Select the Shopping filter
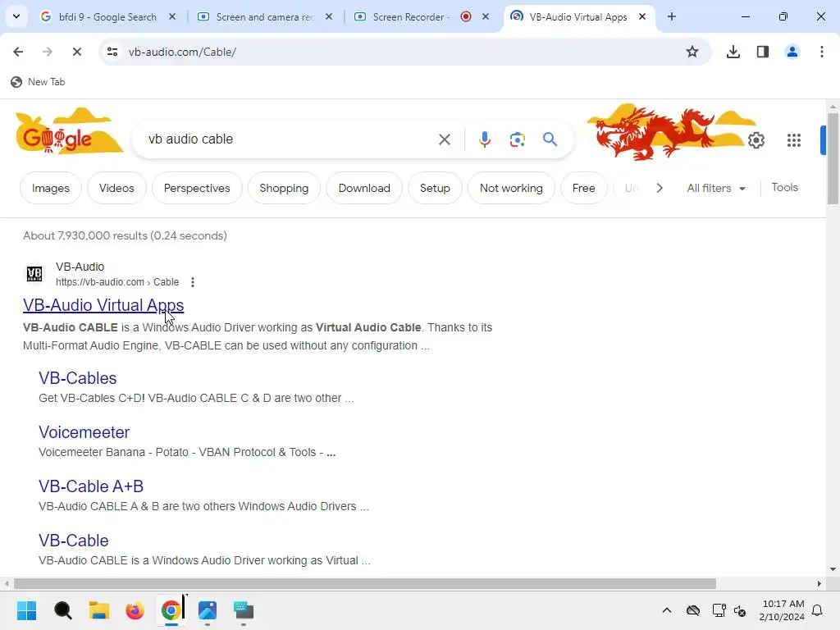Screen dimensions: 840x630 pyautogui.click(x=284, y=188)
